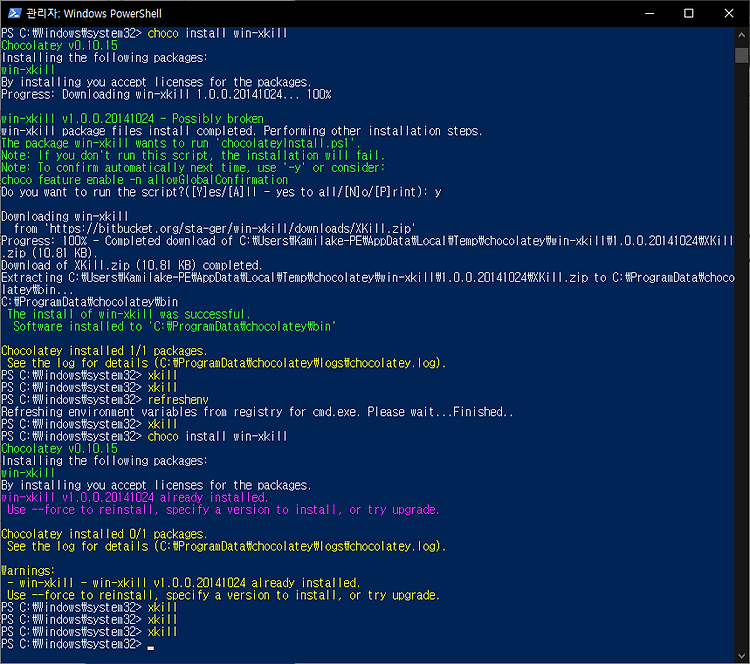Viewport: 750px width, 664px height.
Task: Click 'win-xkill v1.0.0.20141024 - Possibly broken' line
Action: [132, 119]
